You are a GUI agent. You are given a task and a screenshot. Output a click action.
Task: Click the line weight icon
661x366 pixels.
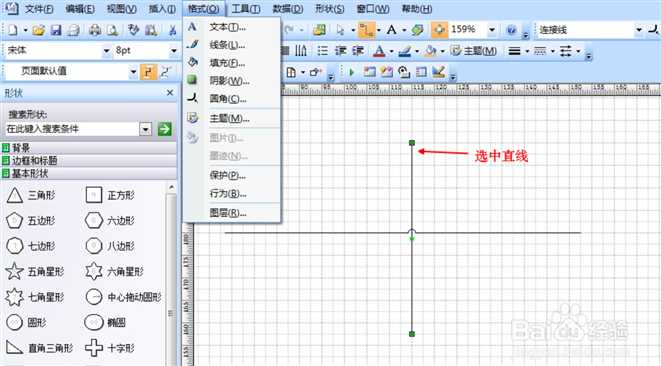coord(514,51)
